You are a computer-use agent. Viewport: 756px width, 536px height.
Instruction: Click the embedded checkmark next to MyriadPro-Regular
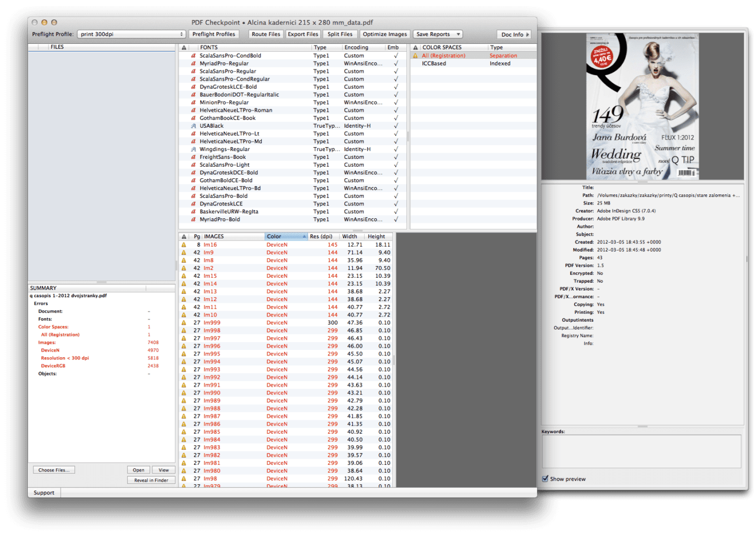(395, 63)
